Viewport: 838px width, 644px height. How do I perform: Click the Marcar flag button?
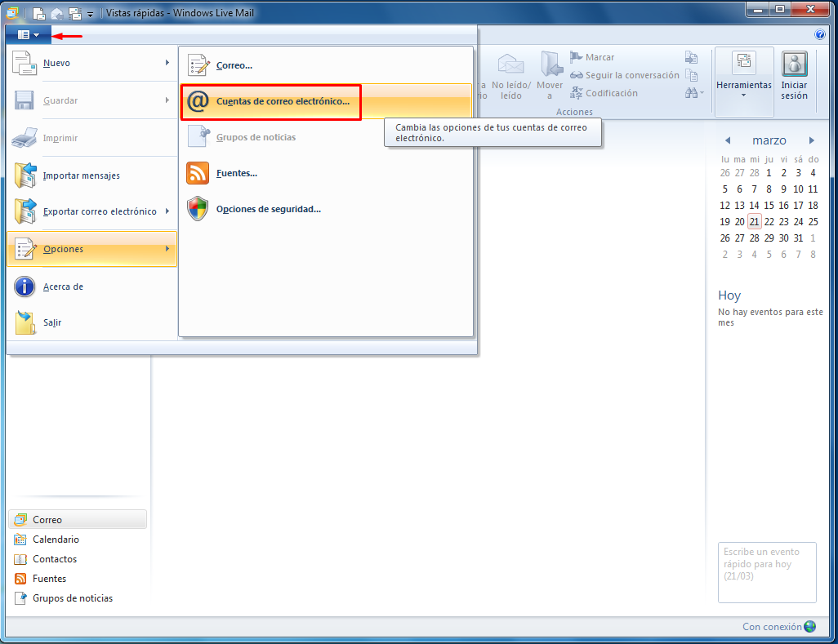(x=592, y=57)
